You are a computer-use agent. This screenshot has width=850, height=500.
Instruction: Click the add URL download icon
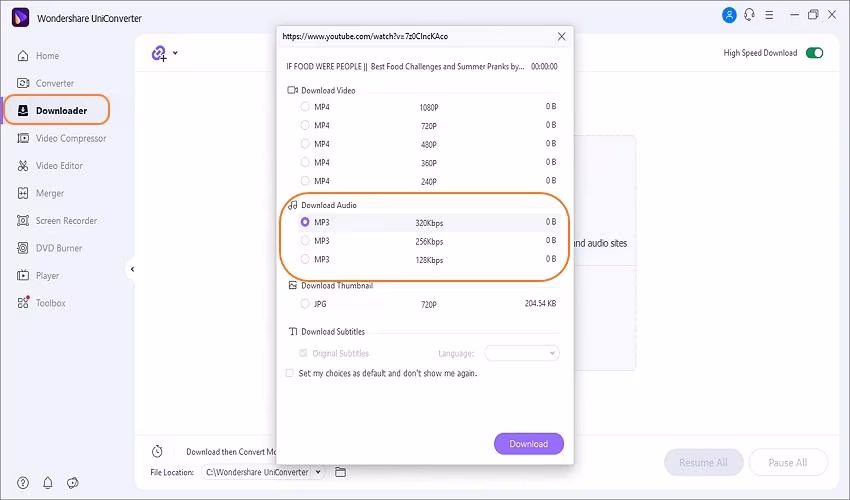[159, 54]
